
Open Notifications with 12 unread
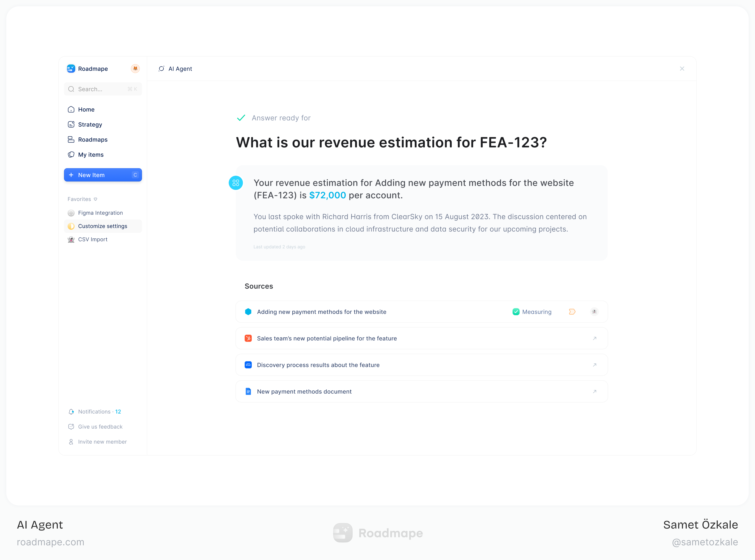tap(99, 411)
